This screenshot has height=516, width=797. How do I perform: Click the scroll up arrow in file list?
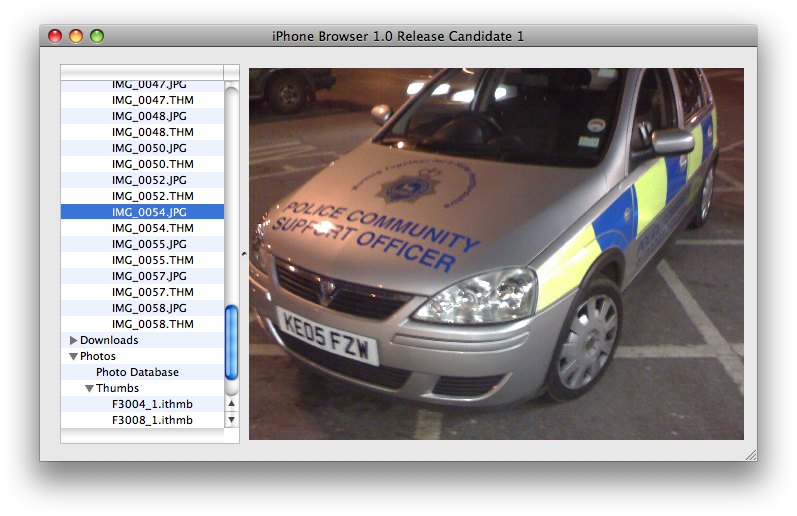tap(232, 404)
